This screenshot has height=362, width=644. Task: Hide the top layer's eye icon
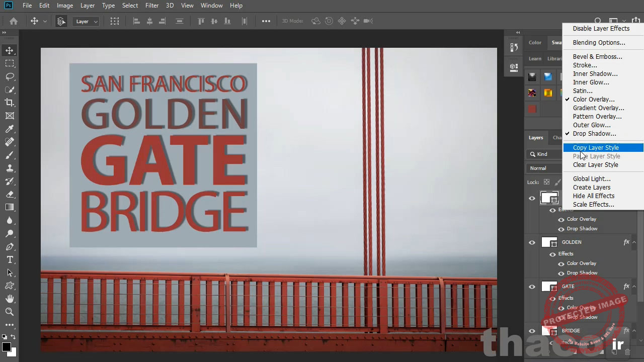[532, 198]
